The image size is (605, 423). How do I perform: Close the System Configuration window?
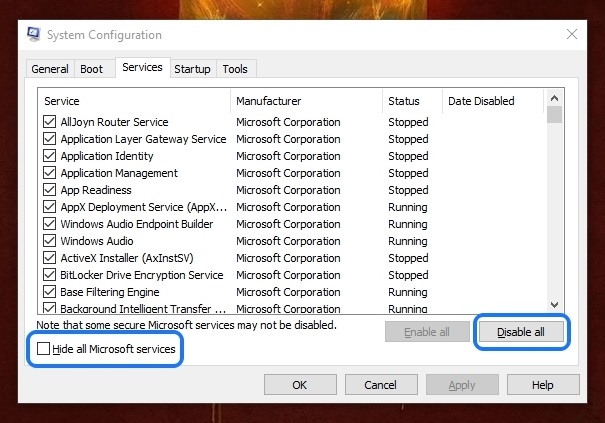click(x=571, y=34)
